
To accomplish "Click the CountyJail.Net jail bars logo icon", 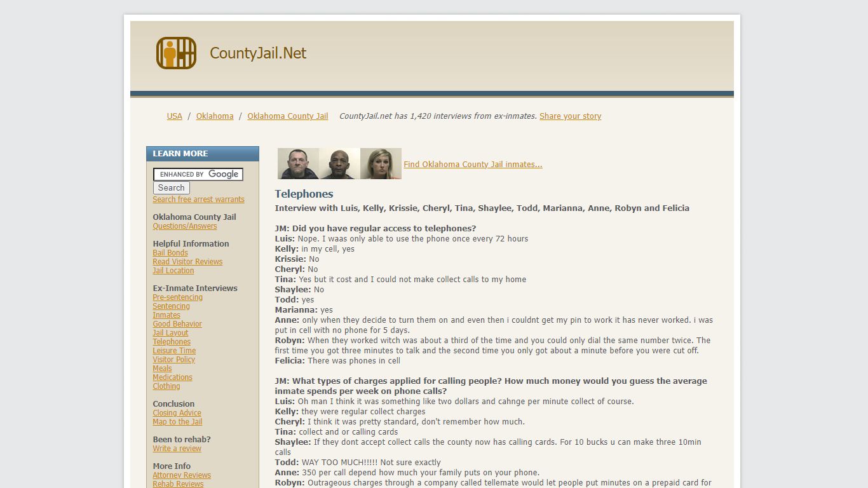I will pyautogui.click(x=176, y=53).
